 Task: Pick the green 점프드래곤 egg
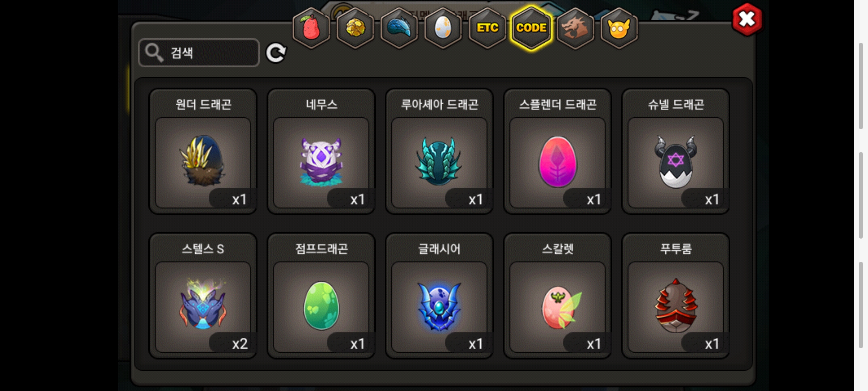click(x=321, y=296)
